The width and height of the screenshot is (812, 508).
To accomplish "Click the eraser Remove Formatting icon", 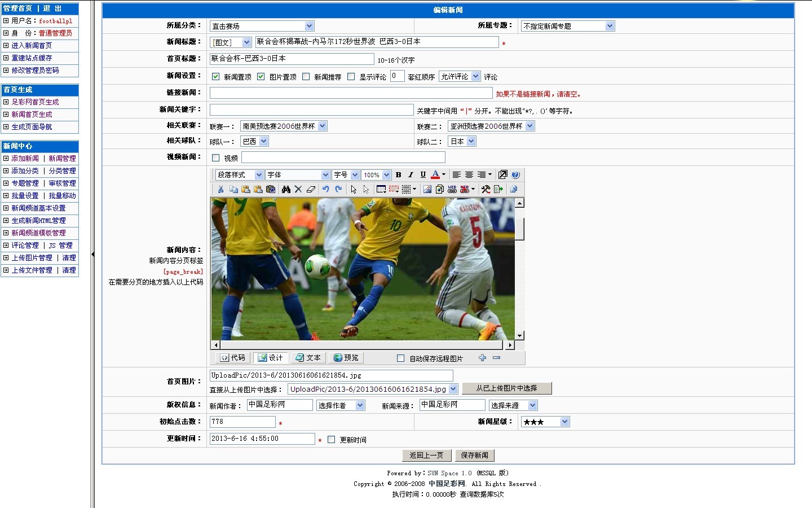I will tap(311, 190).
